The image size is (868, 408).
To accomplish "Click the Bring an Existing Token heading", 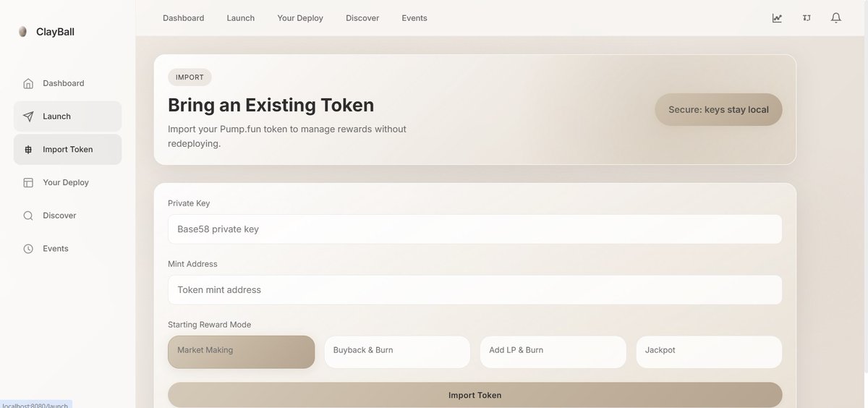I will (271, 105).
